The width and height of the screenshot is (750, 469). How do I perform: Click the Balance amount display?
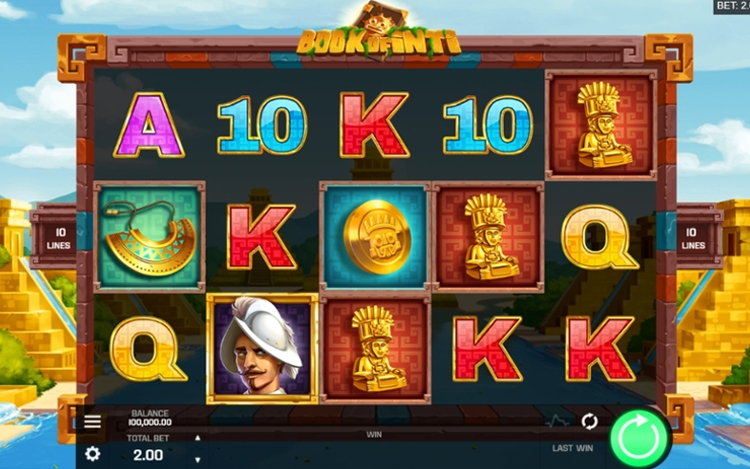(x=150, y=422)
